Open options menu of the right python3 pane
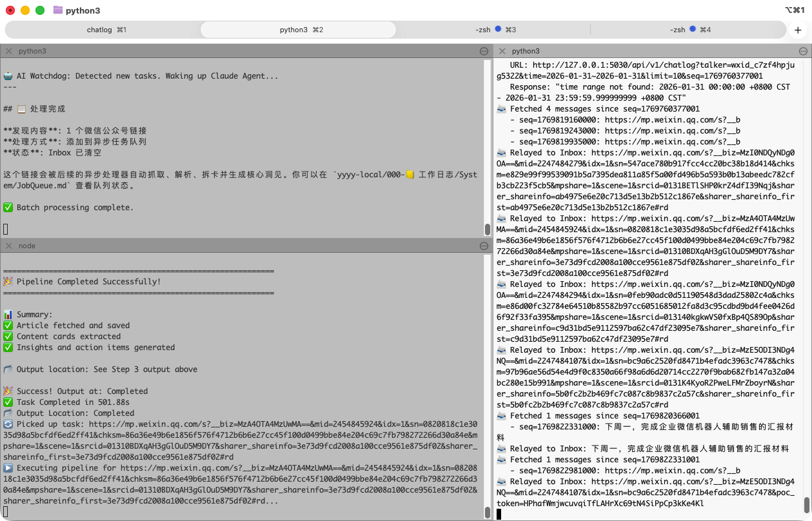The height and width of the screenshot is (521, 812). pyautogui.click(x=804, y=51)
